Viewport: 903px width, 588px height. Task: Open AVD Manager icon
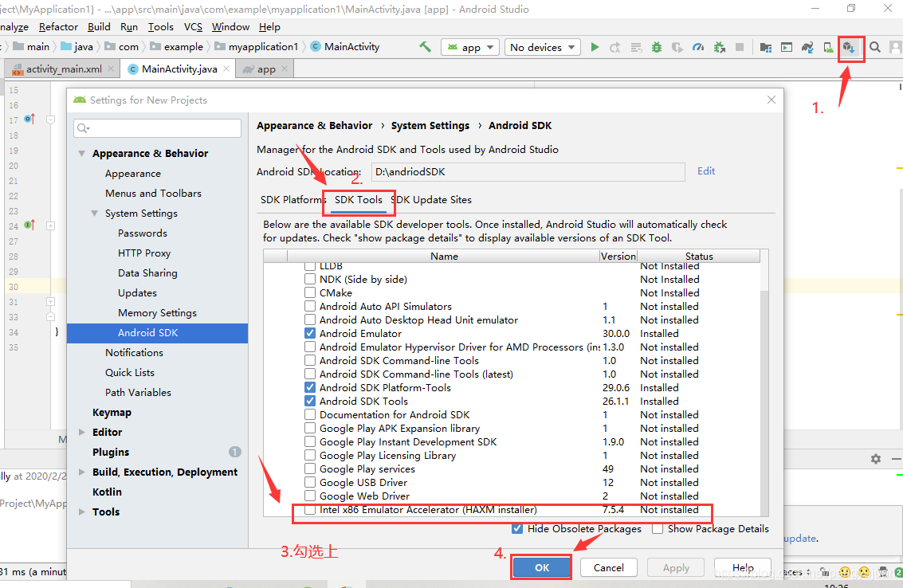[x=828, y=47]
